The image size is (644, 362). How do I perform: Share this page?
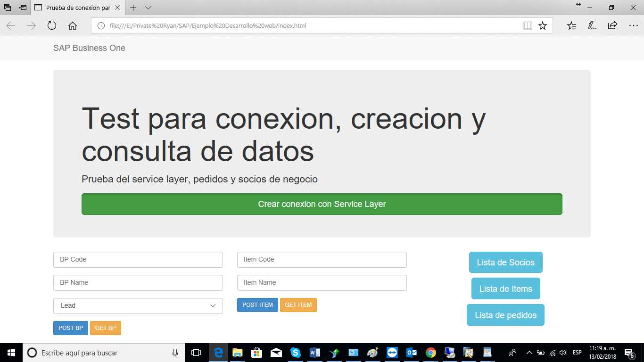tap(612, 25)
